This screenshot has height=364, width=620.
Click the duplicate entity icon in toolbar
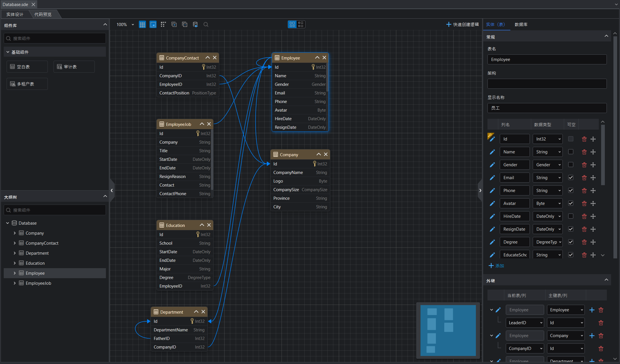point(185,25)
